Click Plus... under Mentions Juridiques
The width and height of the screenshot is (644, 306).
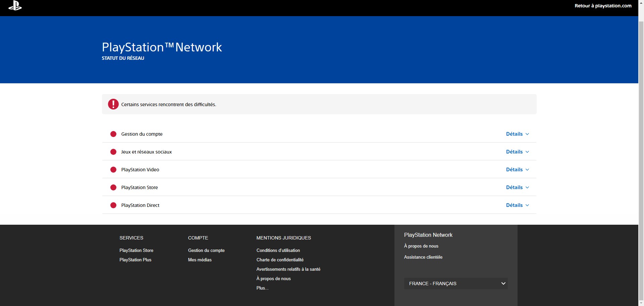click(262, 288)
